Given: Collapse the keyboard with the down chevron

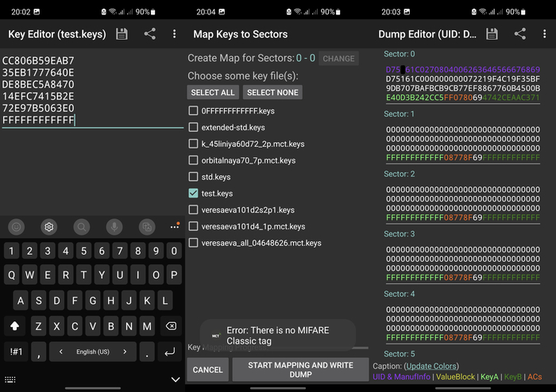Looking at the screenshot, I should coord(175,379).
